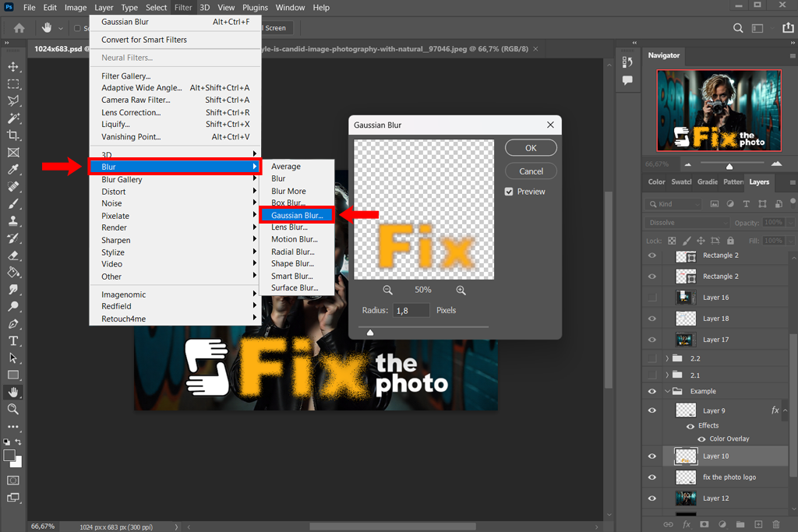Hide the Layer 18 layer
Viewport: 798px width, 532px height.
tap(652, 319)
